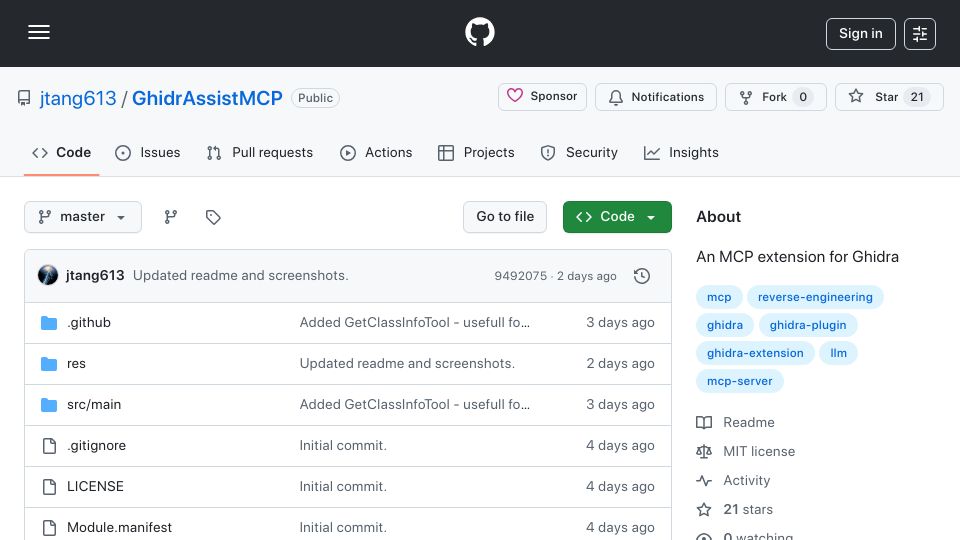
Task: View tags via the tag icon
Action: [213, 217]
